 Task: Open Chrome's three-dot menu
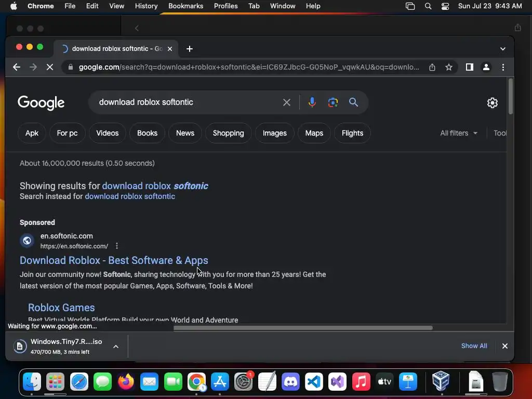coord(503,67)
